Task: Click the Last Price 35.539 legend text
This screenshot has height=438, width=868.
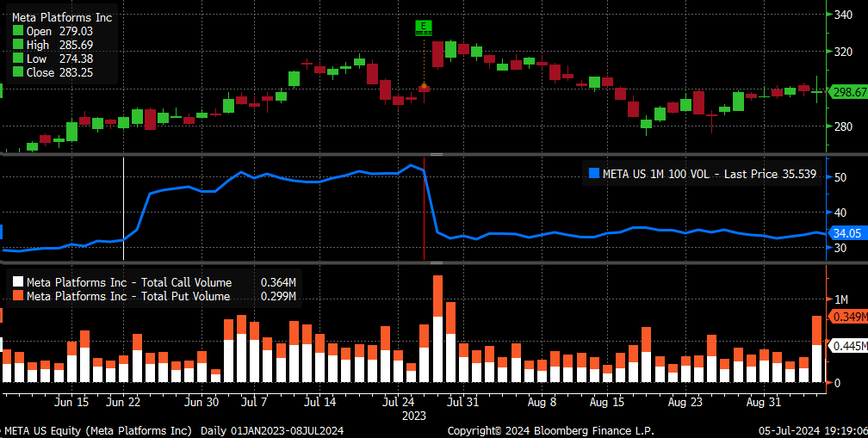Action: (769, 174)
